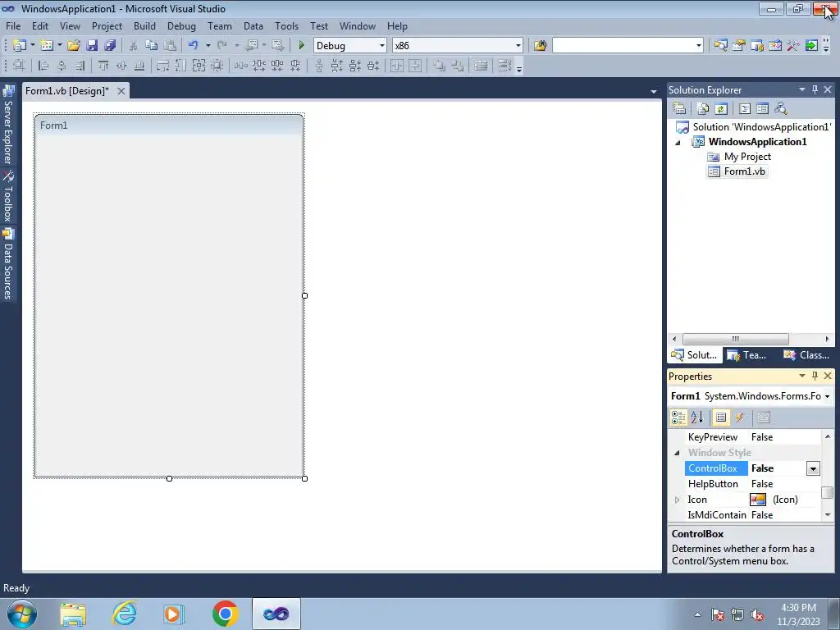
Task: Open the ControlBox value dropdown arrow
Action: point(813,468)
